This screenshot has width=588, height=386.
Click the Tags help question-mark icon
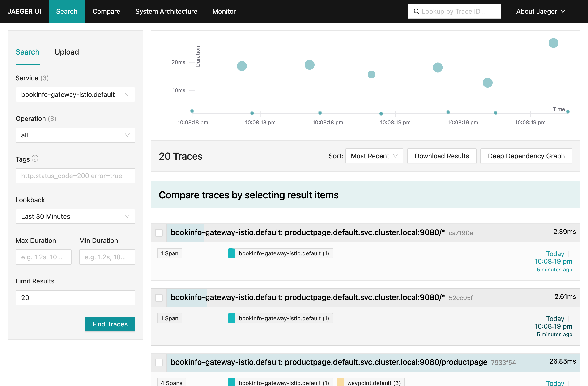[x=35, y=159]
